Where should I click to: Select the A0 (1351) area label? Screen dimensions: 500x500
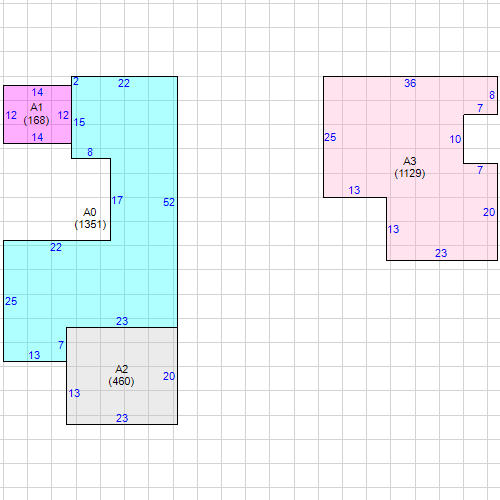90,218
